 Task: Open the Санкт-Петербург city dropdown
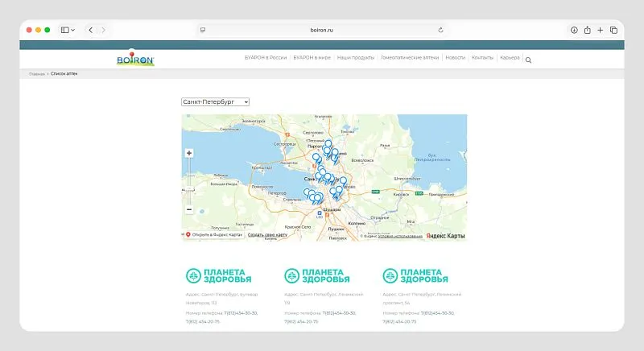[215, 101]
